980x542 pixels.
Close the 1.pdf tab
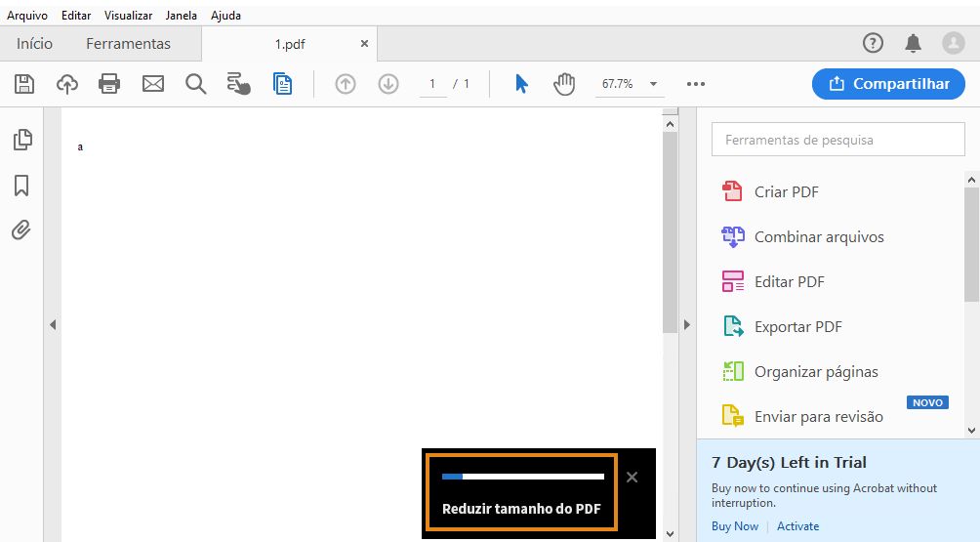tap(364, 44)
